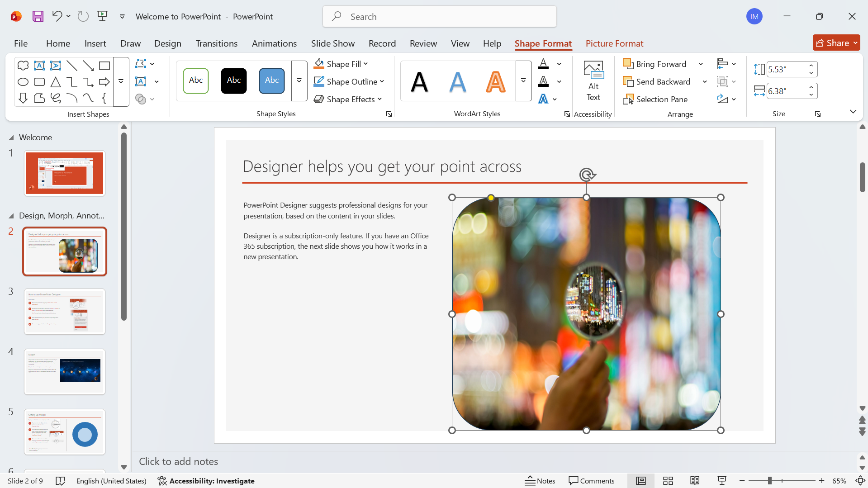Expand the Shape Fill dropdown
This screenshot has height=488, width=868.
tap(365, 64)
